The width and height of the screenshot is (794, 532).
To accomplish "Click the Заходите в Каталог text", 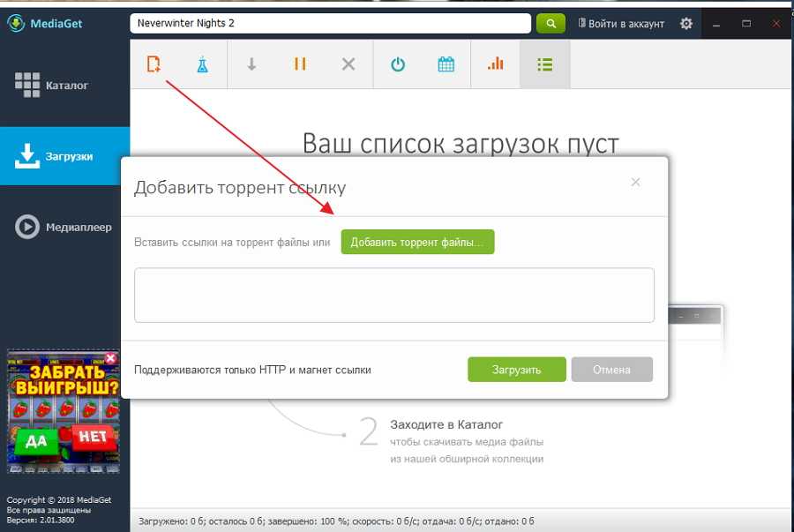I will click(446, 424).
